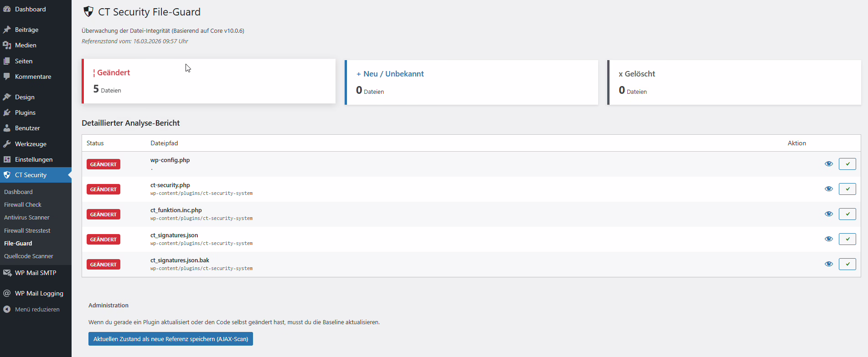The image size is (868, 357).
Task: Approve wp-config.php with checkmark button
Action: click(847, 164)
